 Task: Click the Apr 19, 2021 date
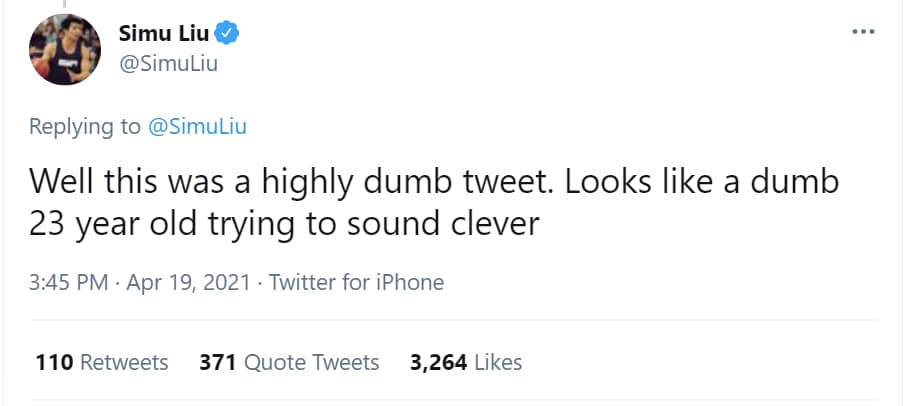click(x=188, y=283)
